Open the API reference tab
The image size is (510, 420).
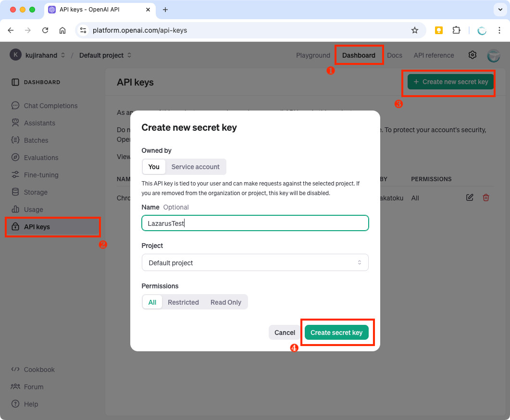tap(434, 55)
